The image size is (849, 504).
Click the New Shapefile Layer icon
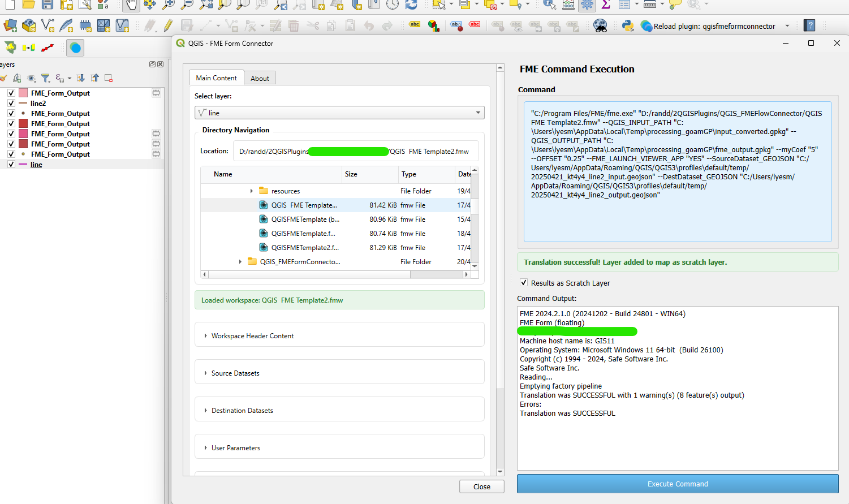tap(48, 26)
